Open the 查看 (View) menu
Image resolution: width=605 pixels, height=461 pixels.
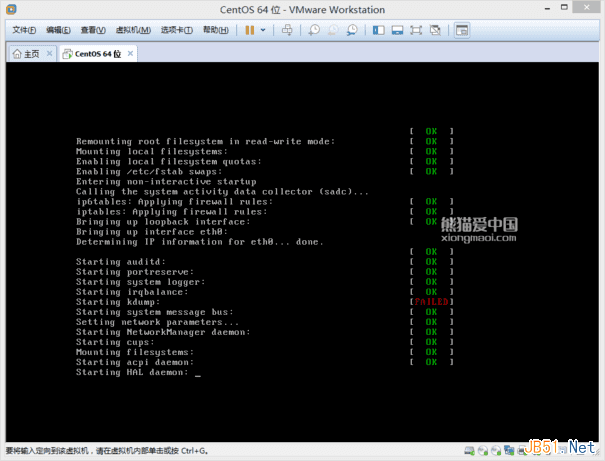pos(93,30)
